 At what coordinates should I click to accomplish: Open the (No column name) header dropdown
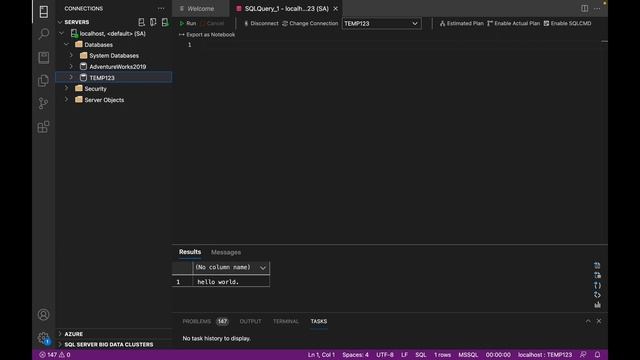click(x=263, y=268)
